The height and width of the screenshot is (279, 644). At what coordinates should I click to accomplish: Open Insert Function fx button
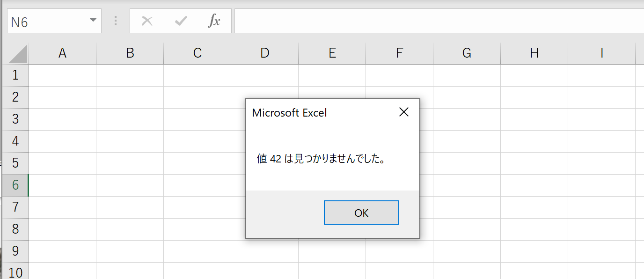(x=214, y=21)
